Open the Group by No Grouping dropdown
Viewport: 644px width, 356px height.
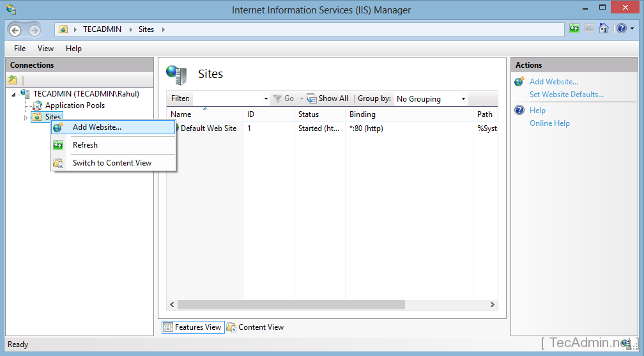[431, 99]
